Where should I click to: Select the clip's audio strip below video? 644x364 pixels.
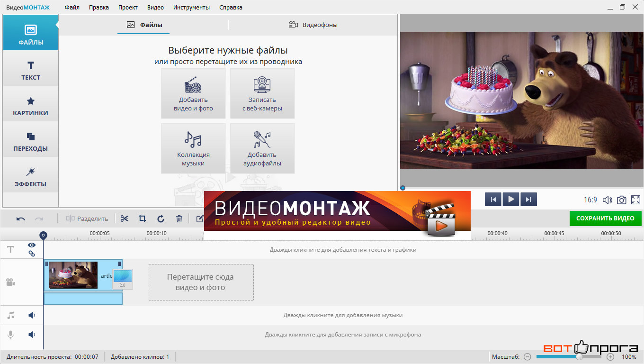pyautogui.click(x=83, y=299)
